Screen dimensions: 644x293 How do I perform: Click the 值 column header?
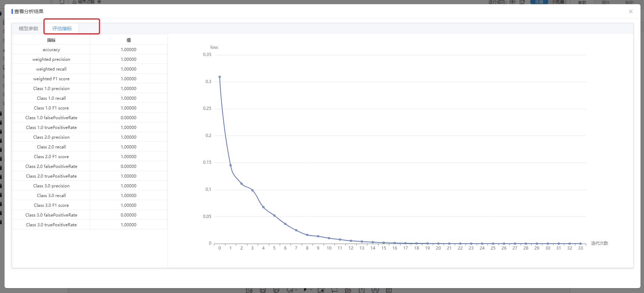click(128, 40)
